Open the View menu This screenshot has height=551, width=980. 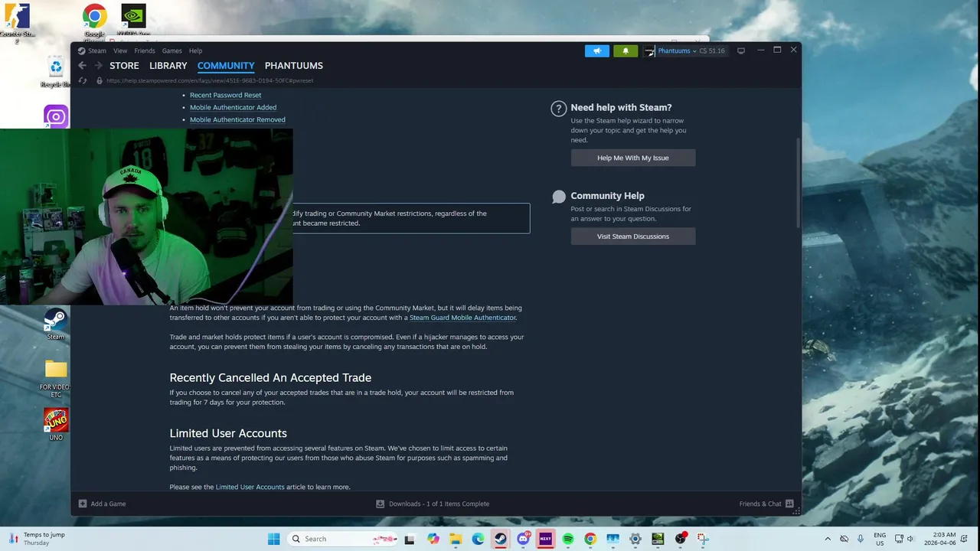coord(120,51)
